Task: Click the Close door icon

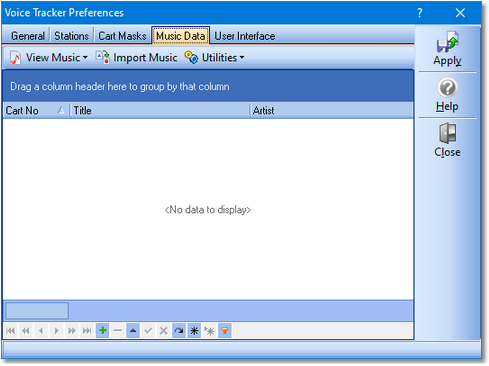Action: (x=448, y=133)
